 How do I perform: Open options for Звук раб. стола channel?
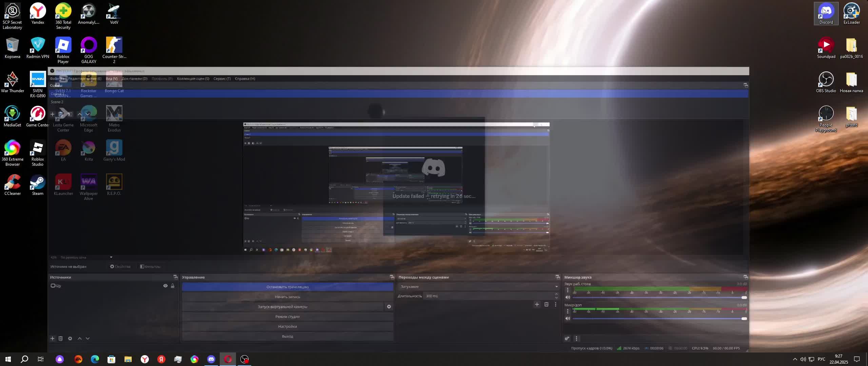pos(568,290)
